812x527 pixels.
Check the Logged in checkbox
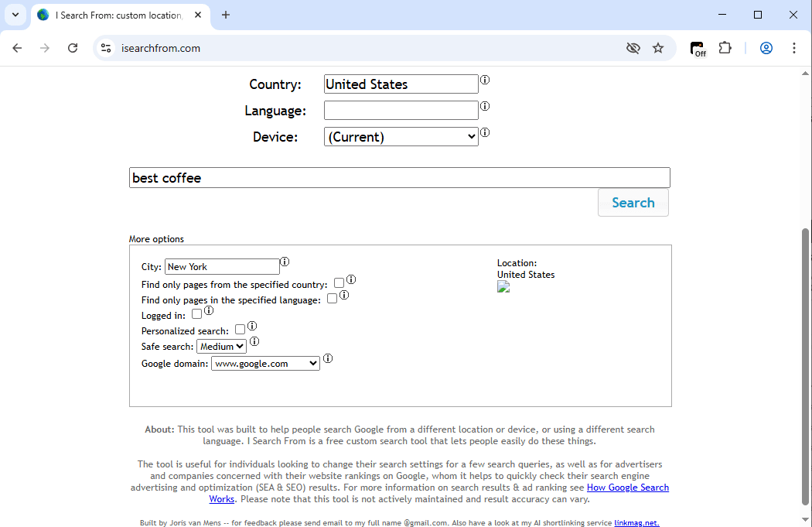click(196, 314)
